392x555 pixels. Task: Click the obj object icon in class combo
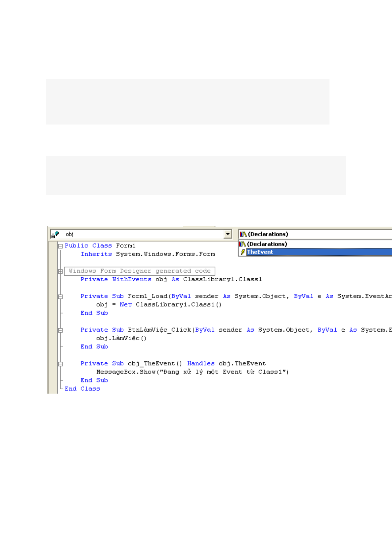pos(55,234)
